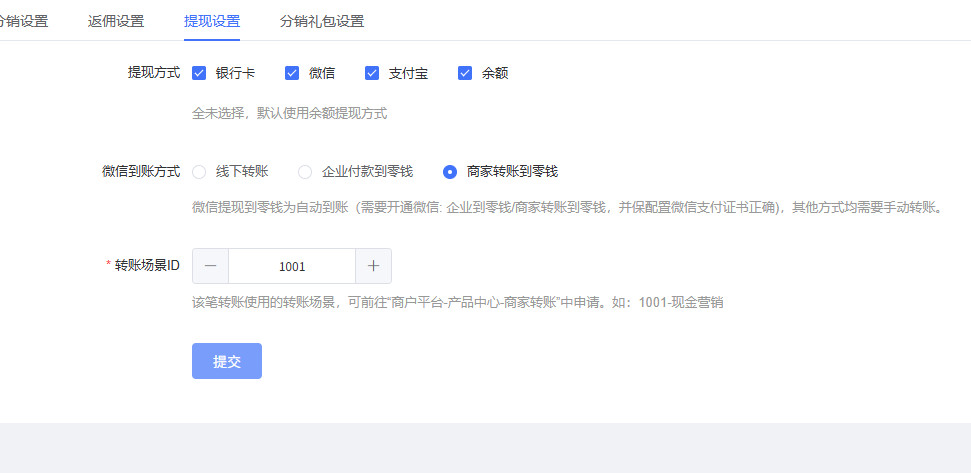This screenshot has width=971, height=473.
Task: Uncheck the 银行卡 withdrawal checkbox
Action: 199,73
